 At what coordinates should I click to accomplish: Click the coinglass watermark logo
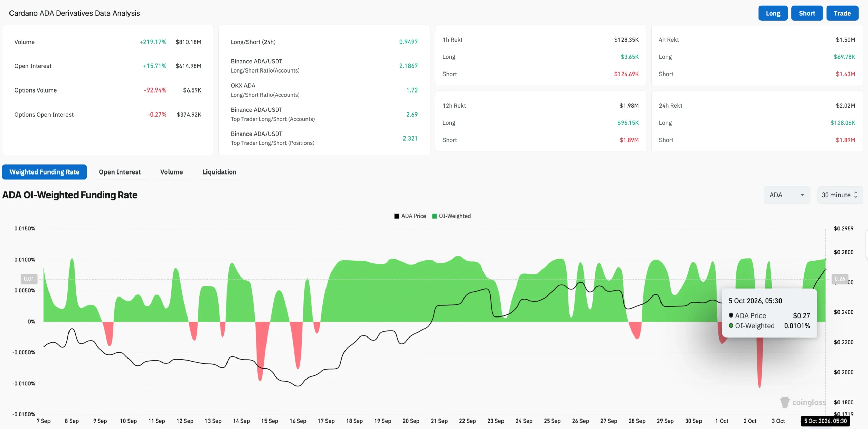pos(803,402)
